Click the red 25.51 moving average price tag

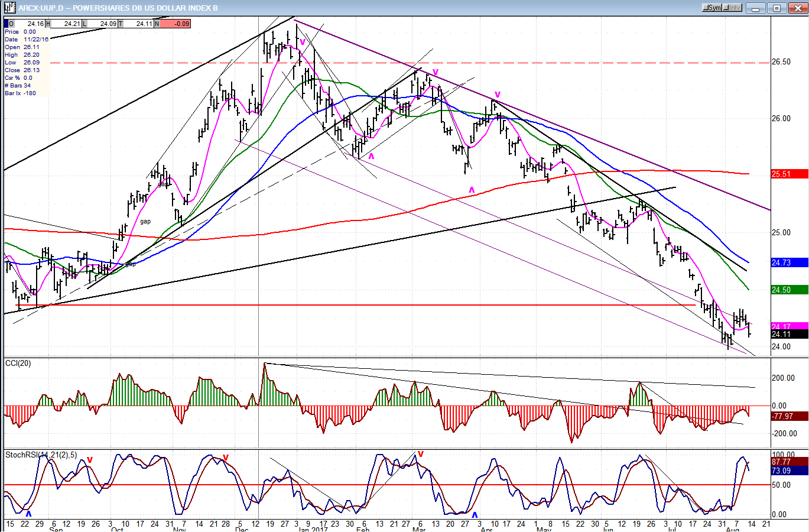point(789,174)
